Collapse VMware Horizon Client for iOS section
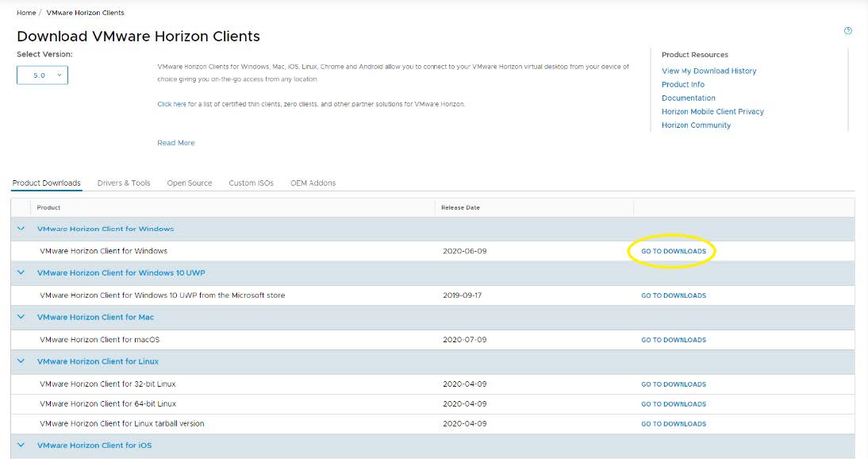 [x=21, y=445]
